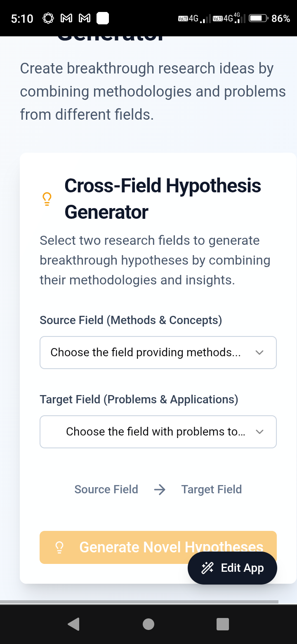
Task: Open the Edit App button
Action: tap(232, 568)
